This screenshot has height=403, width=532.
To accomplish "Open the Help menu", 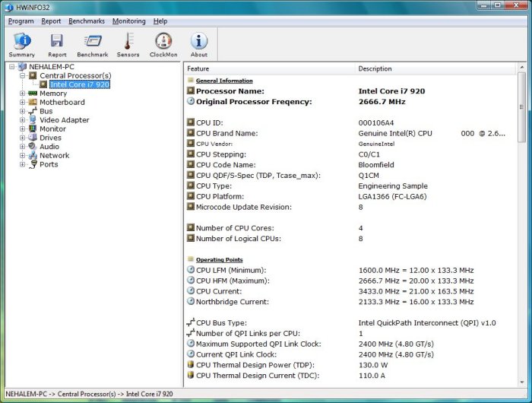I will (x=160, y=21).
